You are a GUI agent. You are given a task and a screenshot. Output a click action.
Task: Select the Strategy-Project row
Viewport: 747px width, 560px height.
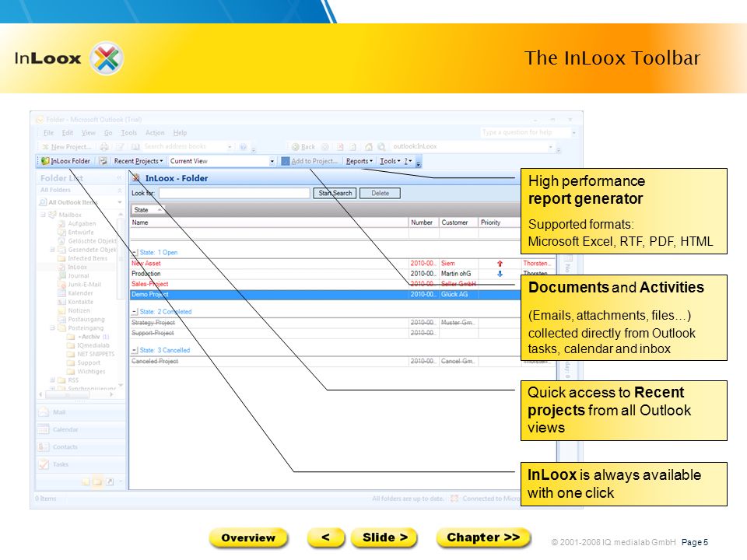click(x=325, y=322)
